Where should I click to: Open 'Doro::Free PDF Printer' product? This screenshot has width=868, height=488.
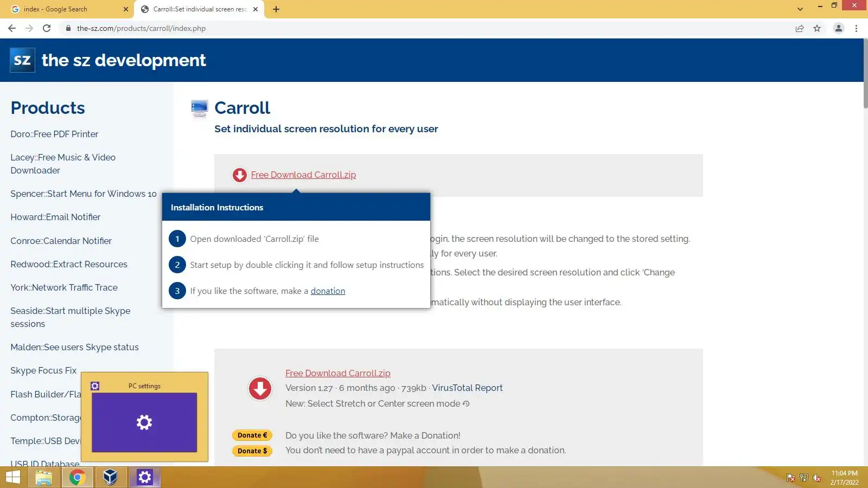54,134
